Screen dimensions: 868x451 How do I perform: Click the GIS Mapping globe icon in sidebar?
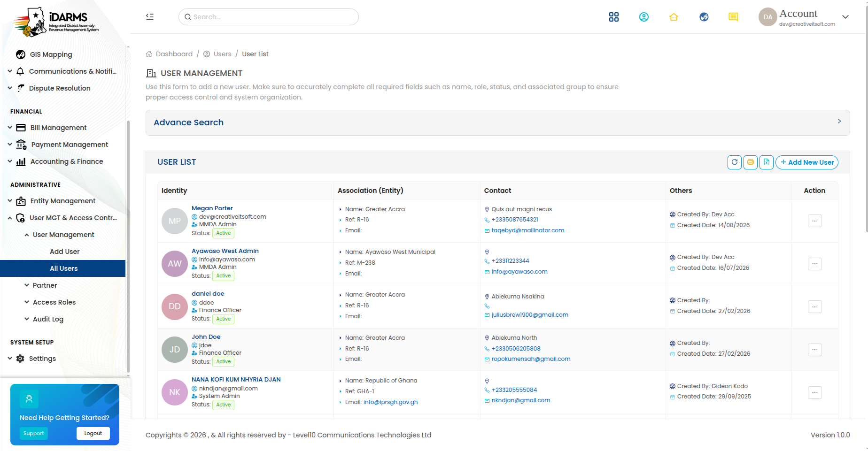tap(21, 54)
